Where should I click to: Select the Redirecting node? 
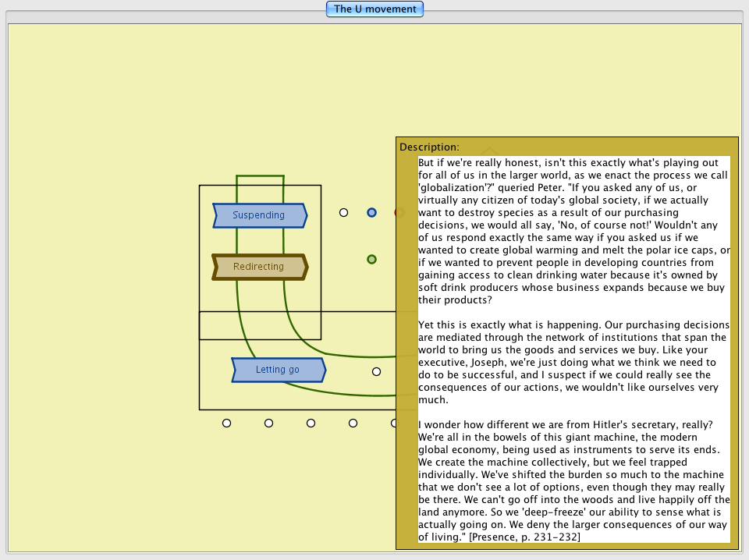pos(259,267)
